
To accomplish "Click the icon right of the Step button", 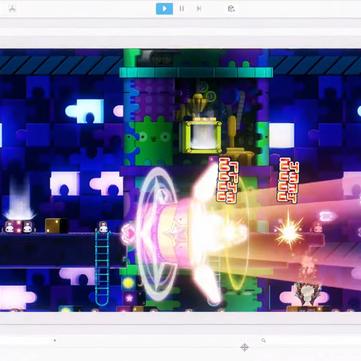I will [231, 9].
